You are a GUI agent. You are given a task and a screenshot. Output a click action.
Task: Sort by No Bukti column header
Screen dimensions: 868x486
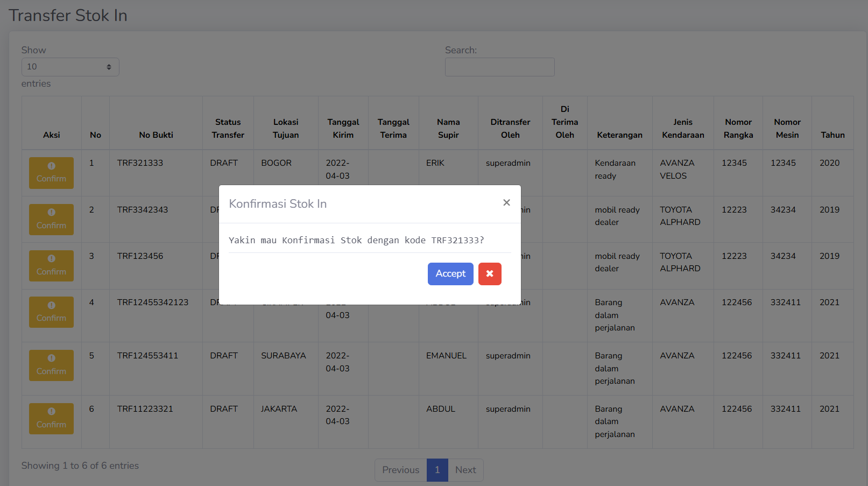156,135
